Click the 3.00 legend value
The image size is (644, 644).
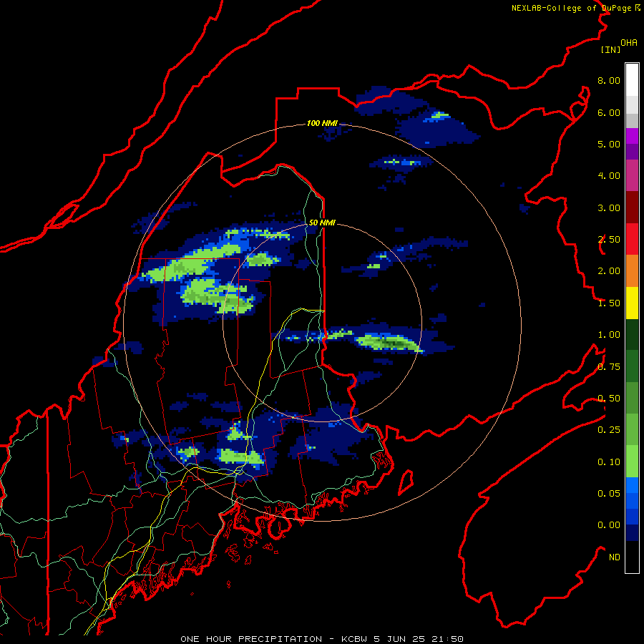(x=609, y=208)
